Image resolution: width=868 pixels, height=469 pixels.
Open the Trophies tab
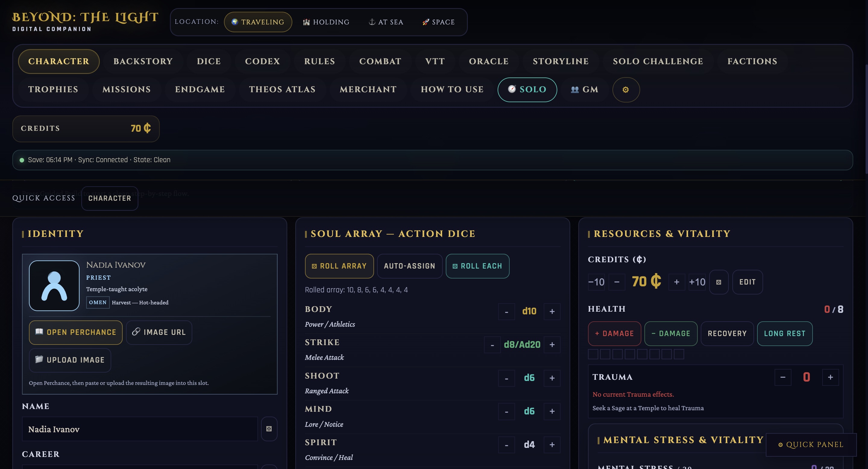[53, 90]
